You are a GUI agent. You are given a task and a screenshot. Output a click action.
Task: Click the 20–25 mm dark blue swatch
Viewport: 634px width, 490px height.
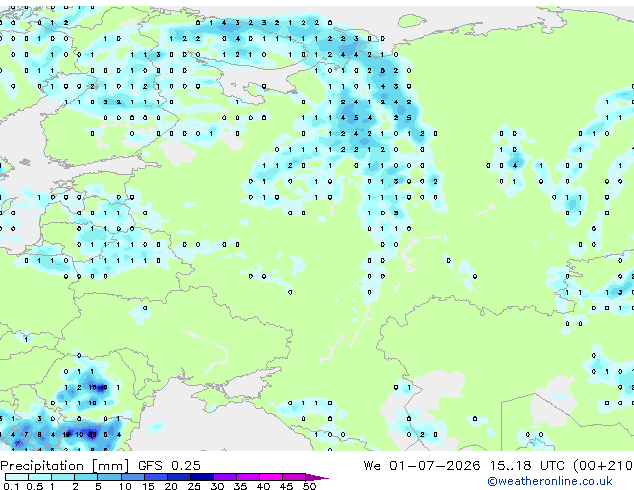coord(179,477)
